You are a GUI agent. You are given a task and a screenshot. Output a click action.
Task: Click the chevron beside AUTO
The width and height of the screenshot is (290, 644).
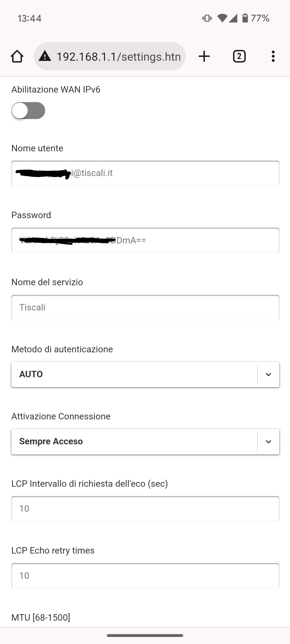268,374
